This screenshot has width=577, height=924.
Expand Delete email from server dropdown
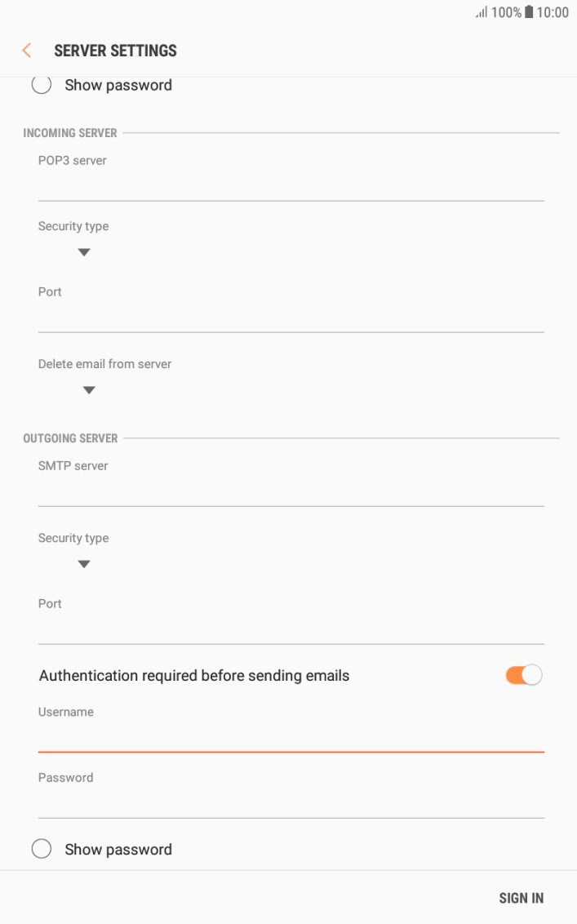[x=89, y=390]
